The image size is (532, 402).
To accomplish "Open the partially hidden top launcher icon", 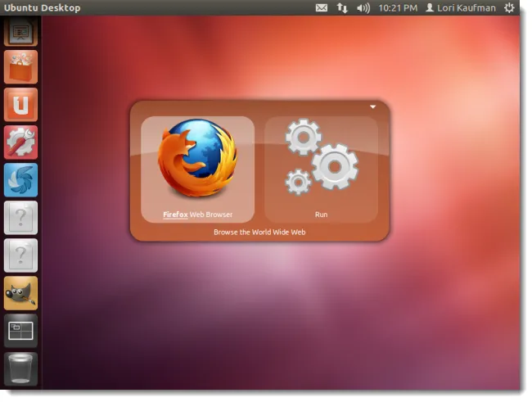I will coord(20,33).
